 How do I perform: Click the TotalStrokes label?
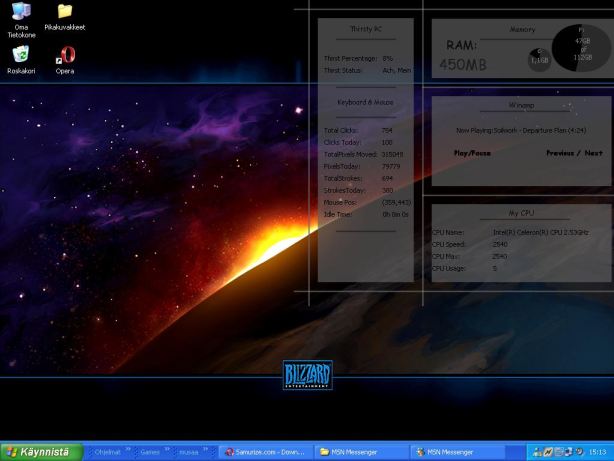pos(343,179)
